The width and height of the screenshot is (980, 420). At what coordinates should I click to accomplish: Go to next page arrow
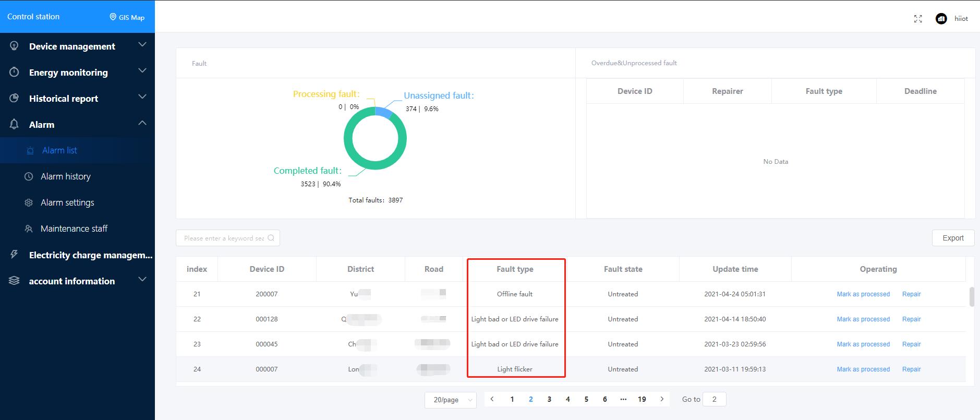662,399
